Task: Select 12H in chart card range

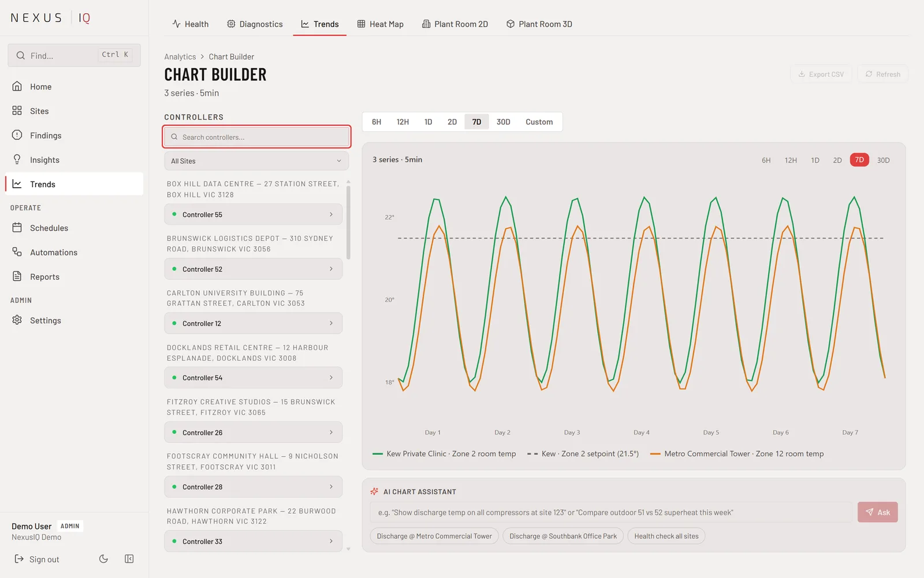Action: (x=791, y=160)
